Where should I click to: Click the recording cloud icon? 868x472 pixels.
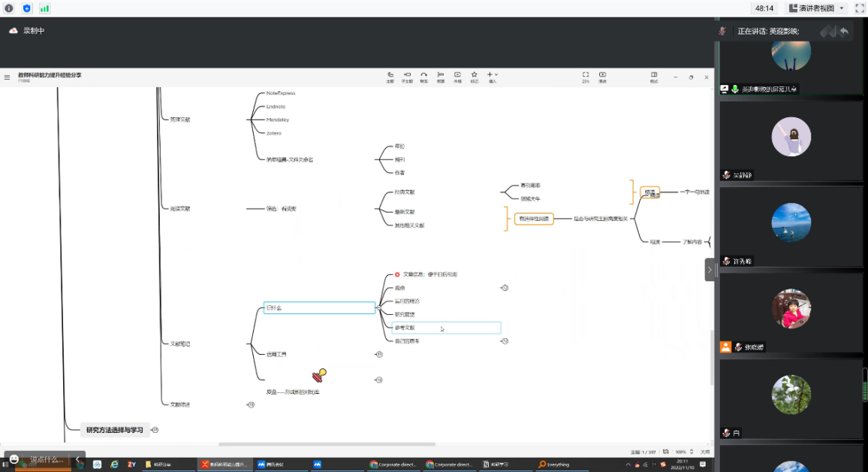(14, 31)
